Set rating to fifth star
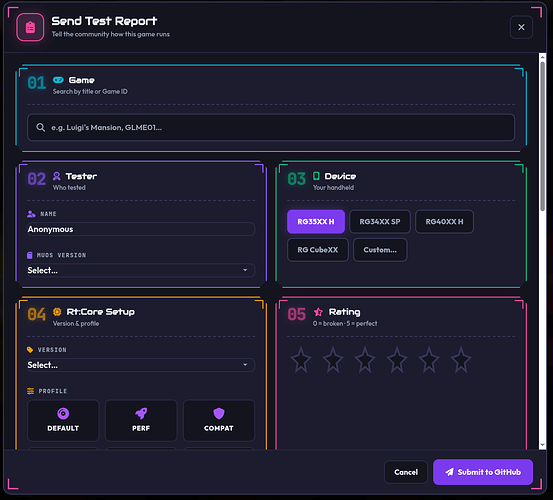Viewport: 553px width, 500px height. point(429,360)
